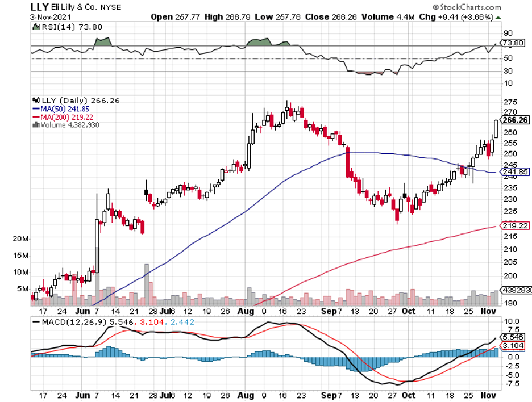Click the last white candlestick near 266

tap(496, 129)
